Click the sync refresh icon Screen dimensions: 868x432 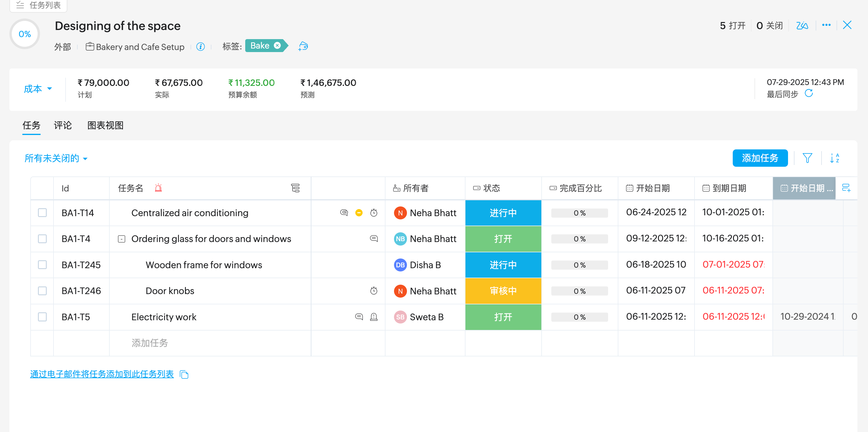point(809,93)
